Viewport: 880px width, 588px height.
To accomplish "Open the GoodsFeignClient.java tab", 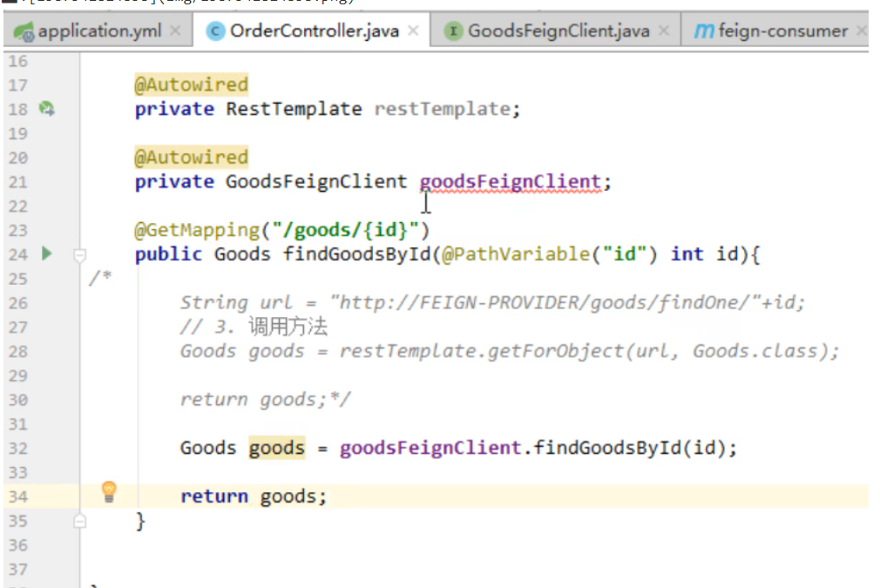I will tap(556, 30).
